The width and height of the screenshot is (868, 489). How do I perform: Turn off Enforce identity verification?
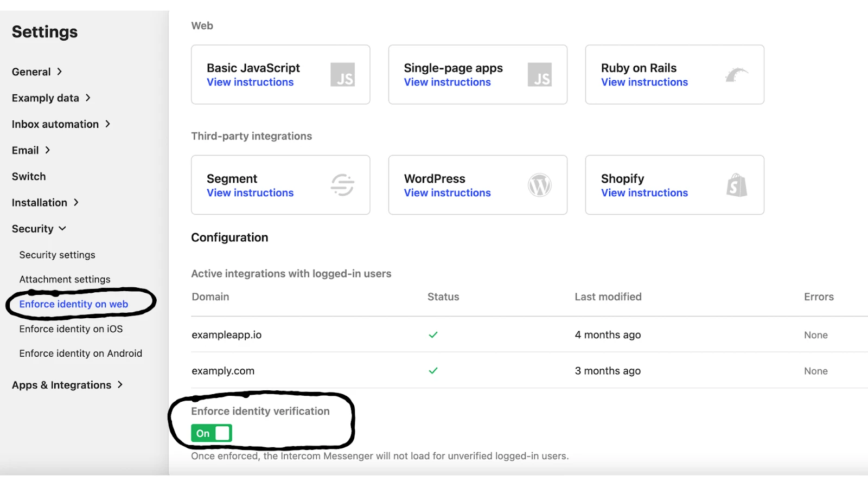[210, 433]
